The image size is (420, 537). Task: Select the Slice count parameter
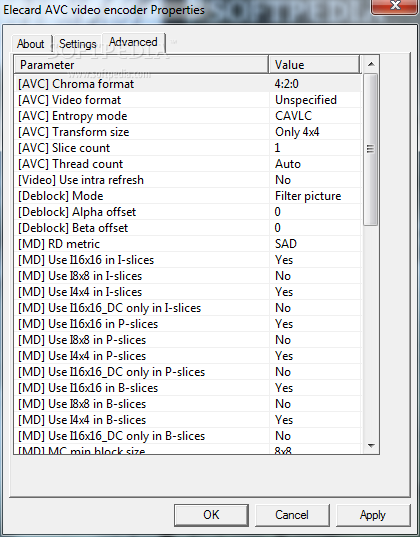(x=188, y=148)
